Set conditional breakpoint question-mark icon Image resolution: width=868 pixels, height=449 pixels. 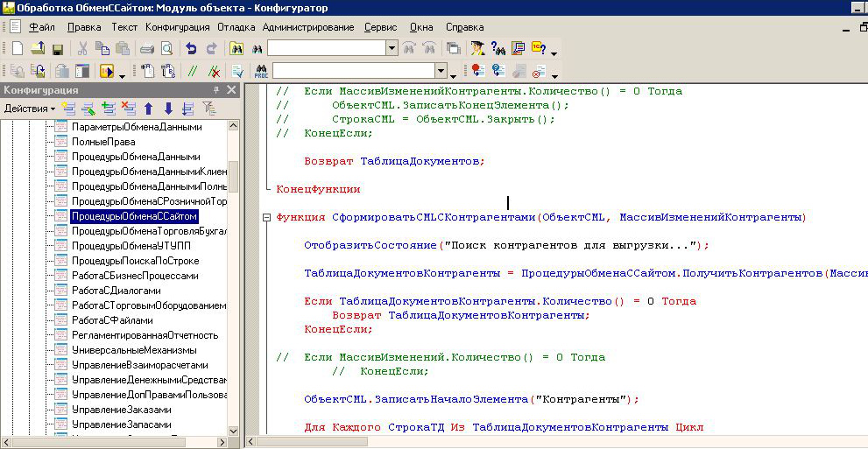(x=498, y=71)
